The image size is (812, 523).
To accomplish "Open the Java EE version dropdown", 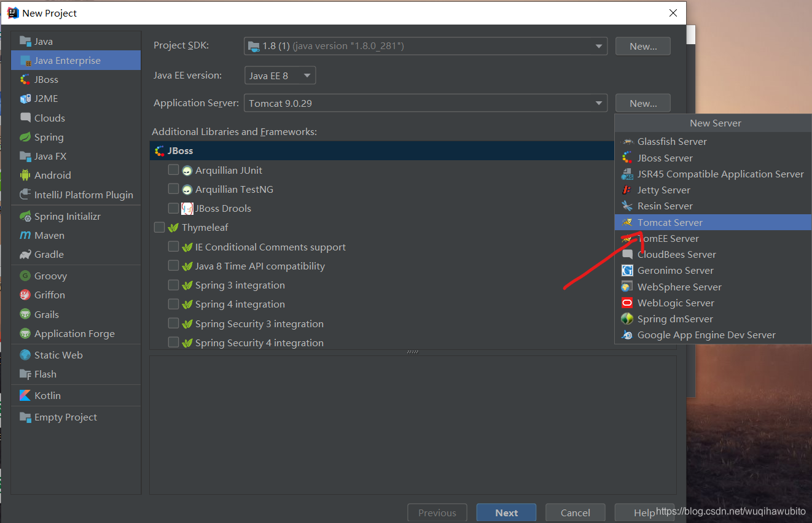I will click(280, 76).
